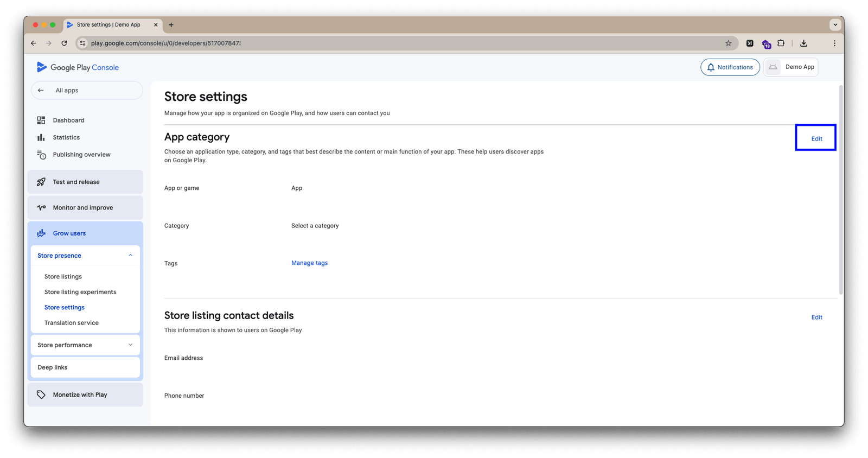This screenshot has width=868, height=458.
Task: Click the back arrow beside All apps
Action: [x=41, y=91]
